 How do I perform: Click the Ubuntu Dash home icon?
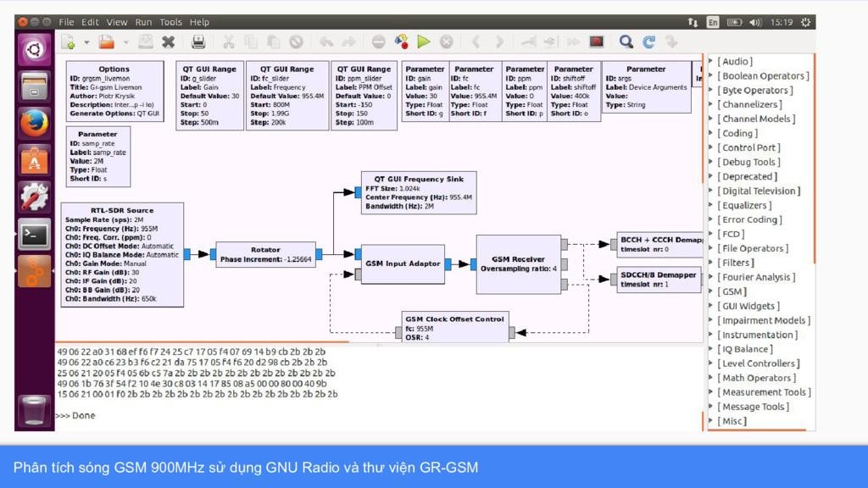(x=34, y=49)
